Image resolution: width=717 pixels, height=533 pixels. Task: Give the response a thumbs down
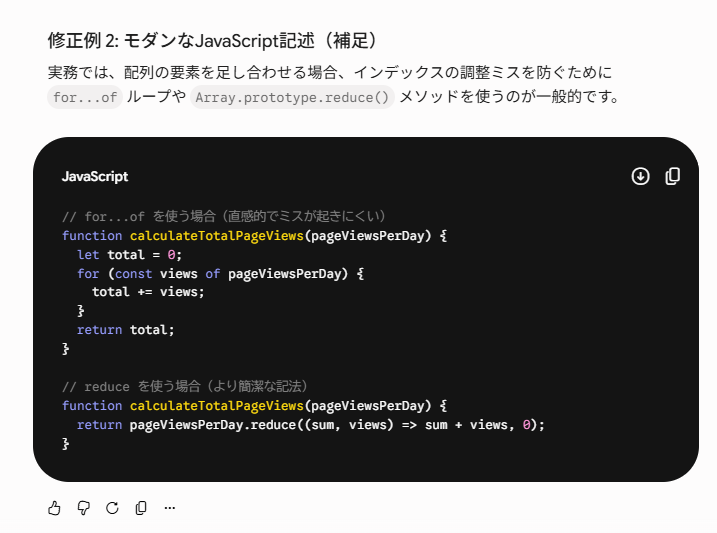(x=83, y=508)
